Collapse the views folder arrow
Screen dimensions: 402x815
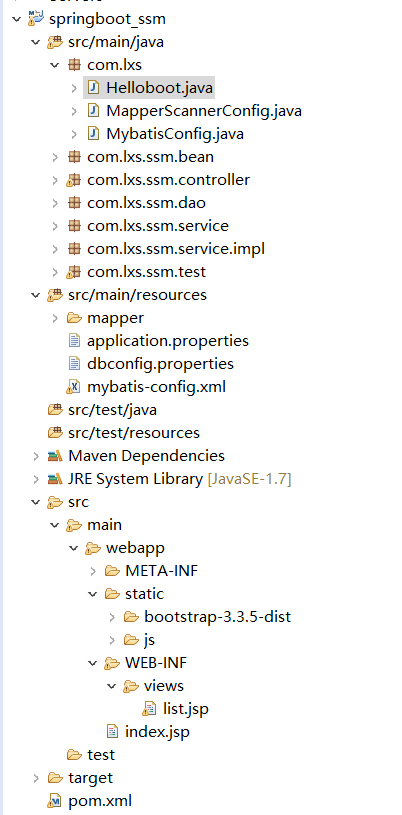click(x=112, y=686)
